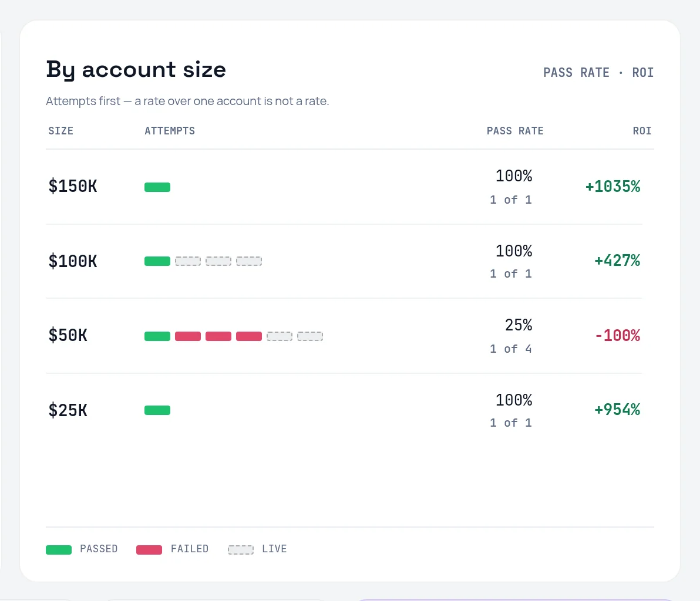Image resolution: width=700 pixels, height=601 pixels.
Task: Click '1 of 1' under the $150K pass rate
Action: point(511,200)
